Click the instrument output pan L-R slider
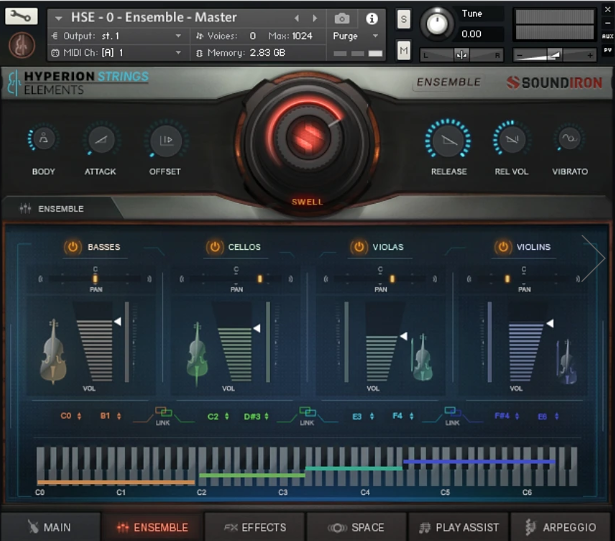Screen dimensions: 615x541 click(x=461, y=55)
